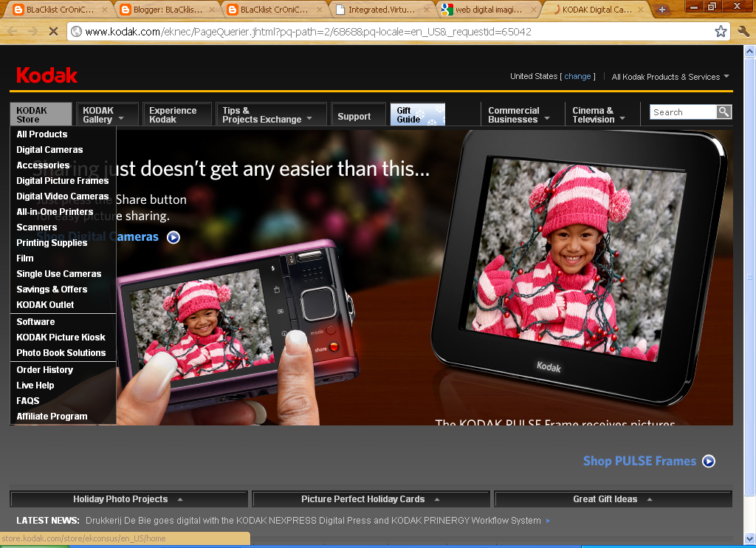Click the browser forward arrow
The width and height of the screenshot is (756, 548).
pyautogui.click(x=32, y=32)
